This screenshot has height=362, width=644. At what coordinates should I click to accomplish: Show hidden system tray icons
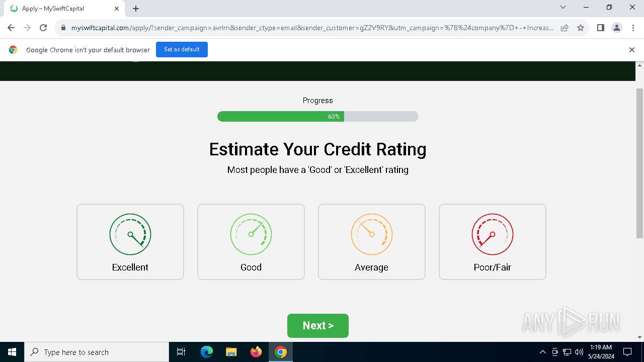(x=542, y=352)
